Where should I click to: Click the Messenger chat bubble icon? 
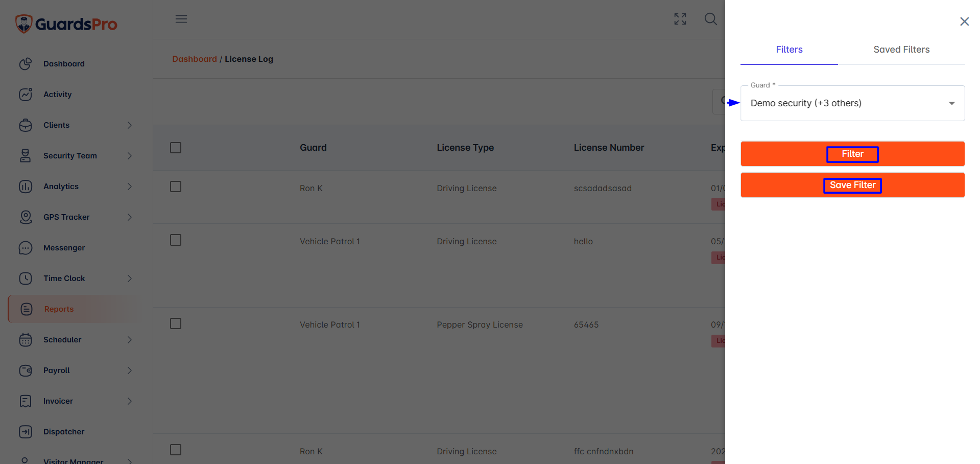[x=26, y=248]
